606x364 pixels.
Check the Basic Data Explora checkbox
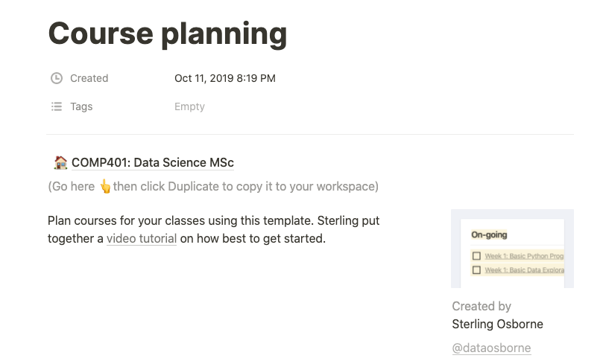476,270
